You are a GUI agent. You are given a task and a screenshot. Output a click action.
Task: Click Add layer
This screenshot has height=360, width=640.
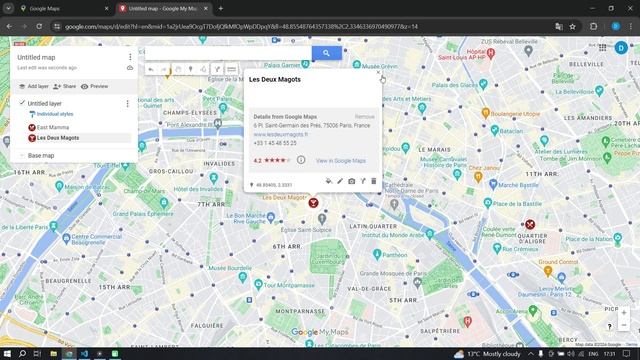(x=33, y=87)
